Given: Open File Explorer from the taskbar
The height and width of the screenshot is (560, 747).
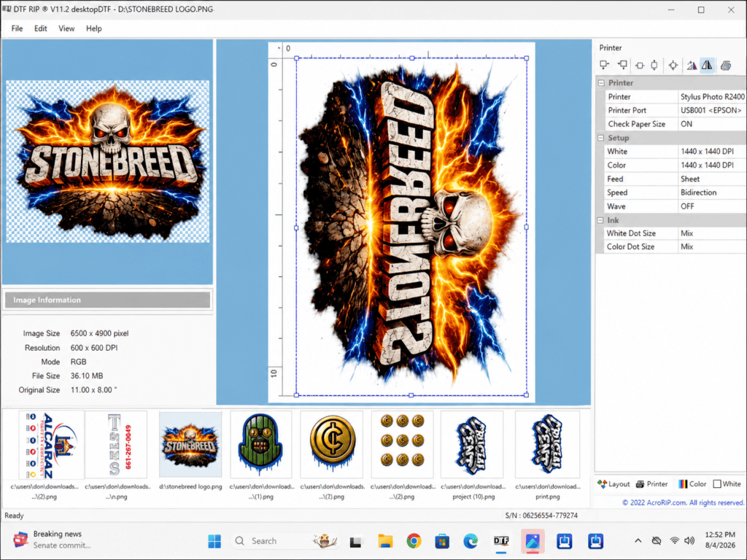Looking at the screenshot, I should click(x=385, y=541).
